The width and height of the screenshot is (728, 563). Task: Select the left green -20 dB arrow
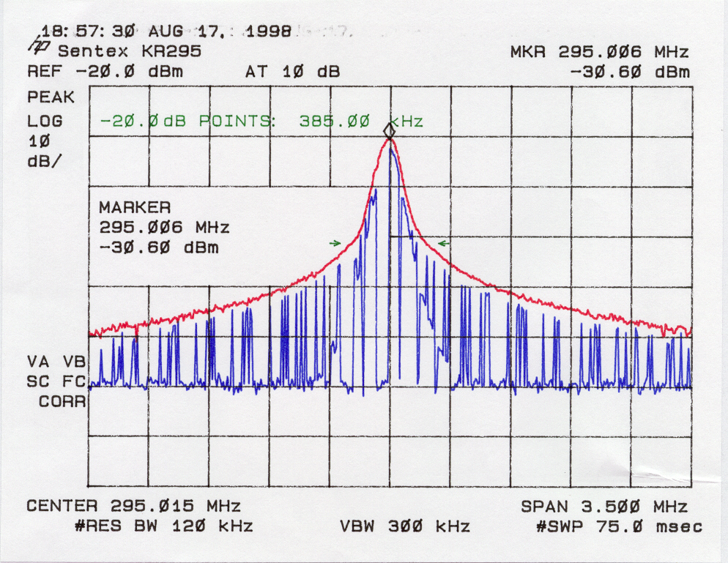click(336, 243)
